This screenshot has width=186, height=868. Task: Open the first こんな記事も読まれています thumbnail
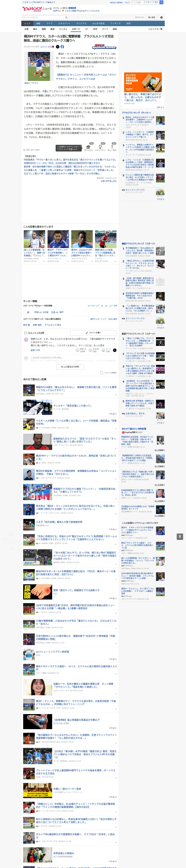34,239
